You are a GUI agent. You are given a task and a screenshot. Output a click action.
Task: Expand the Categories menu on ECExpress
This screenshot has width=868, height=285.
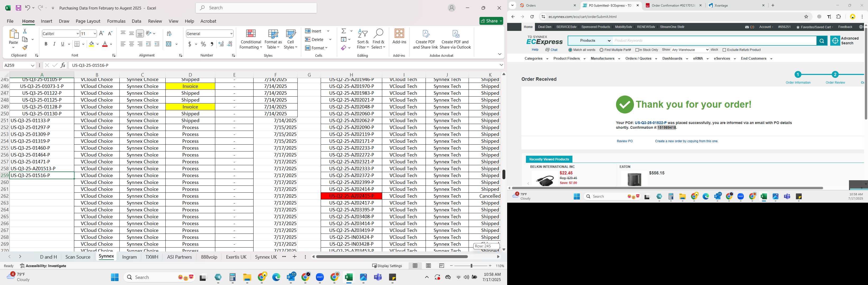pyautogui.click(x=536, y=59)
